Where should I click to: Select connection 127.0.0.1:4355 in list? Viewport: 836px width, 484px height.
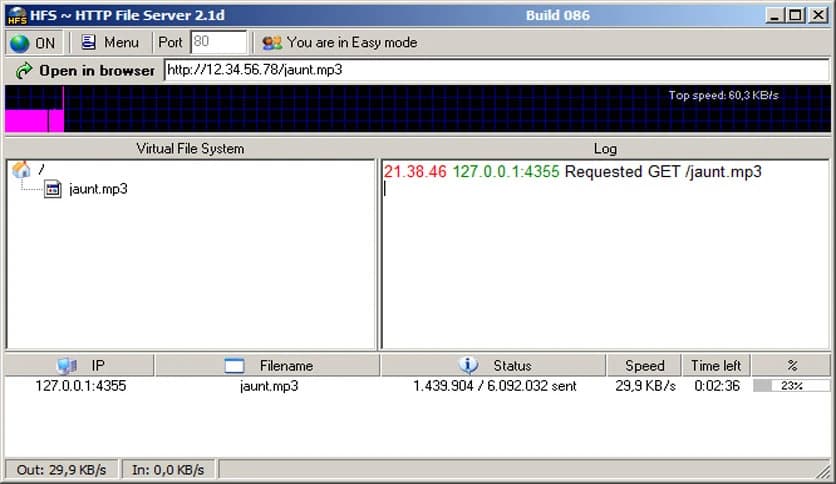(81, 386)
